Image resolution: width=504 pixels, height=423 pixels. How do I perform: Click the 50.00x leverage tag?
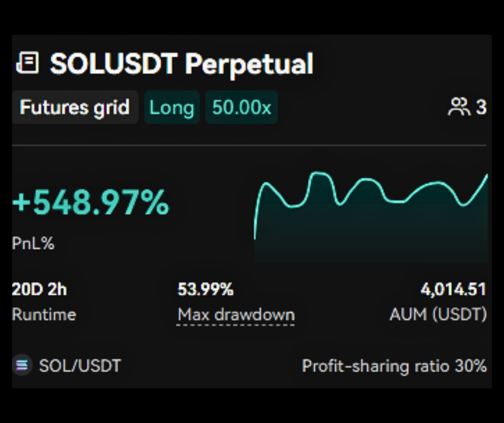(241, 107)
